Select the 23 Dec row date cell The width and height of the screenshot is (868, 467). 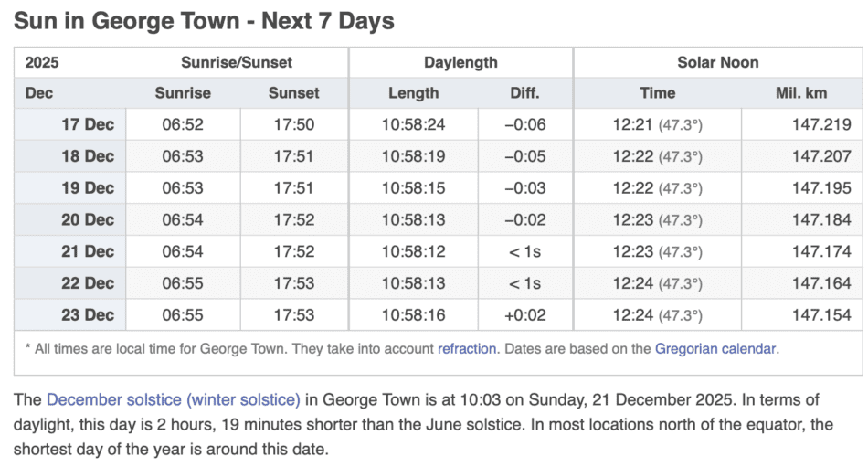(88, 315)
